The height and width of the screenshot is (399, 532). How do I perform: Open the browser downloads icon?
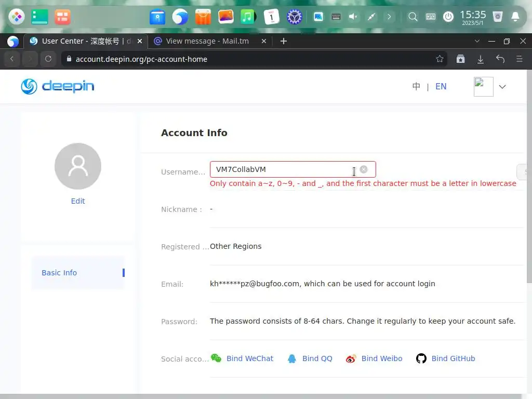(x=481, y=59)
